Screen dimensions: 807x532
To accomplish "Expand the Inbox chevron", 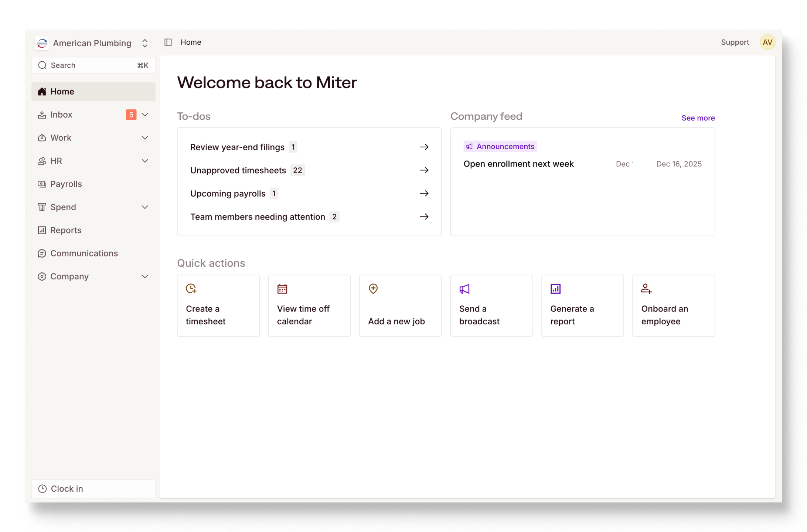I will coord(145,115).
